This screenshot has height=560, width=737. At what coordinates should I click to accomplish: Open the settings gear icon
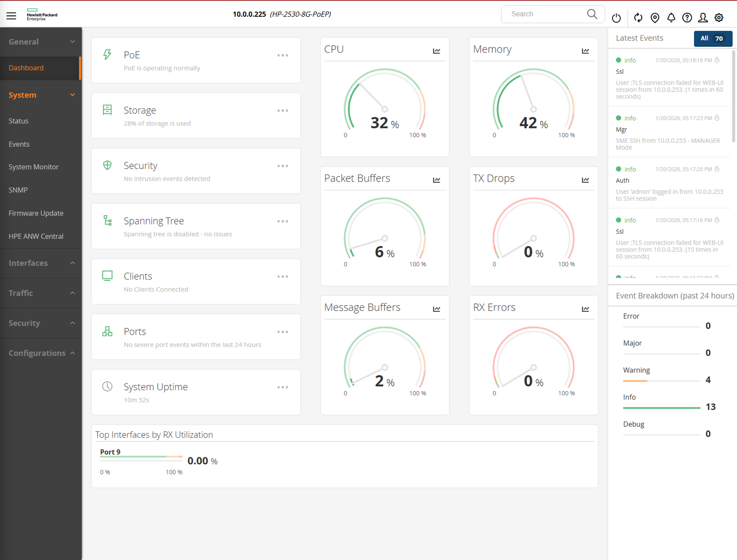[x=719, y=18]
